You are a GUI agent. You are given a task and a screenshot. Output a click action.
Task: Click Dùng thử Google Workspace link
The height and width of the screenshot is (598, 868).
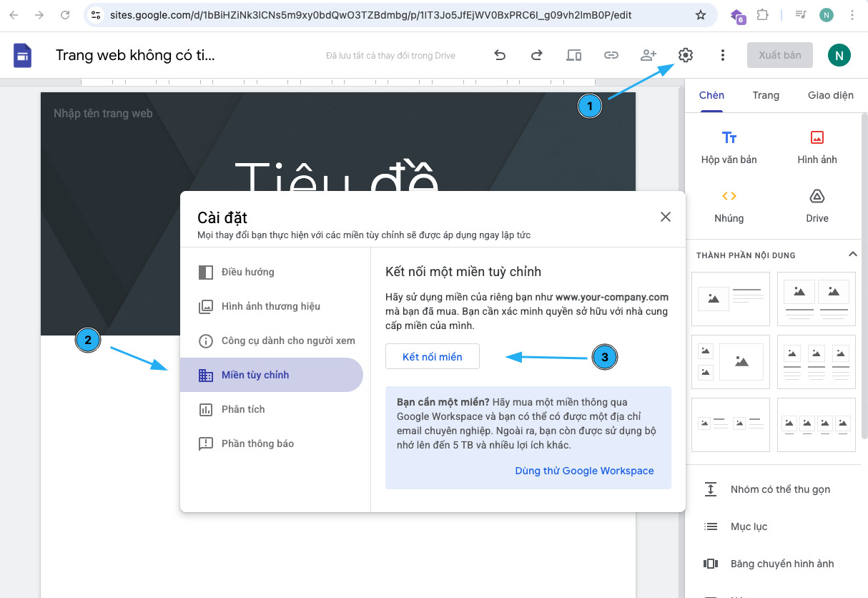pyautogui.click(x=584, y=471)
